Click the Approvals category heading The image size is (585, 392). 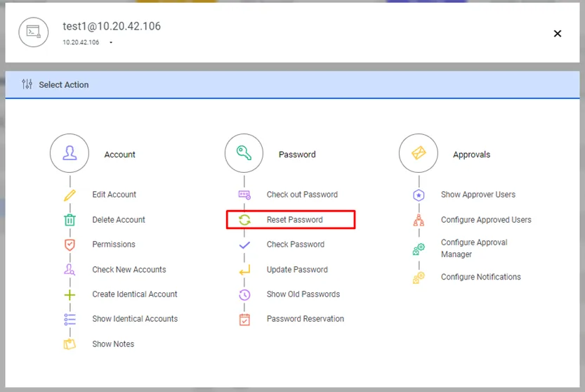pos(472,155)
